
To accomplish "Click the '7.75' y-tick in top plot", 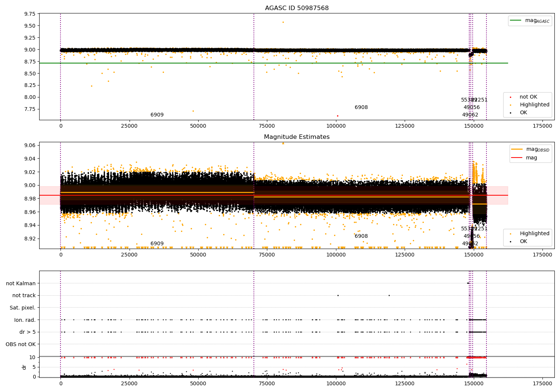I will tap(30, 109).
